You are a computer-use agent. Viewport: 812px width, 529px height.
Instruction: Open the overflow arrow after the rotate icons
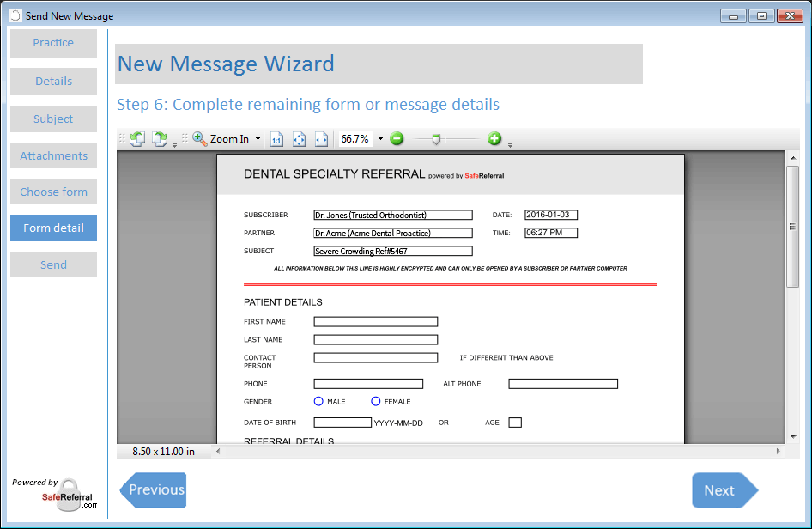175,144
